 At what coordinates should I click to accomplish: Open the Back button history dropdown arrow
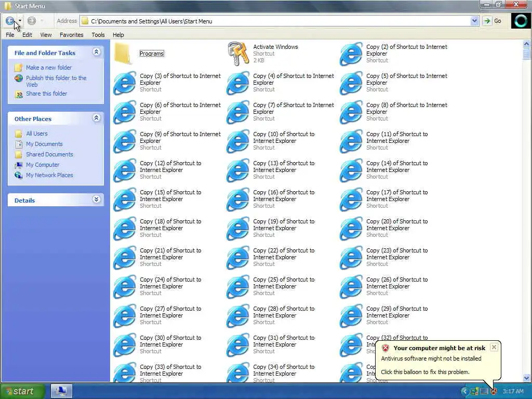[20, 21]
